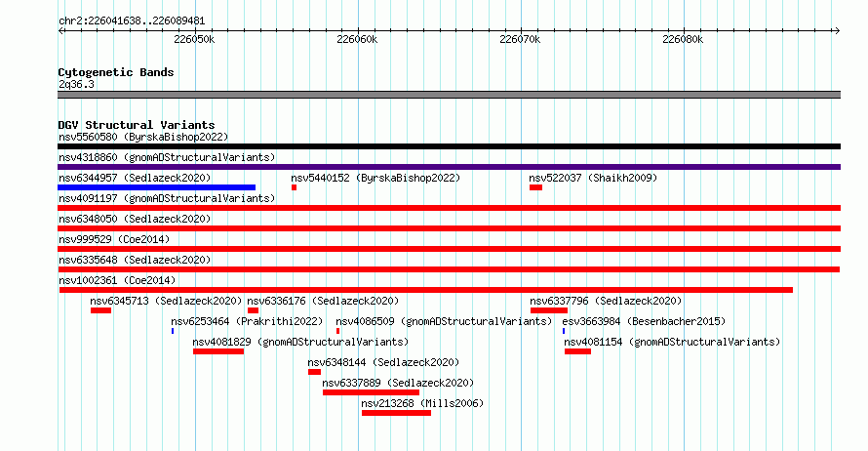Click blue tick under nsv6253464
Image resolution: width=868 pixels, height=451 pixels.
173,331
